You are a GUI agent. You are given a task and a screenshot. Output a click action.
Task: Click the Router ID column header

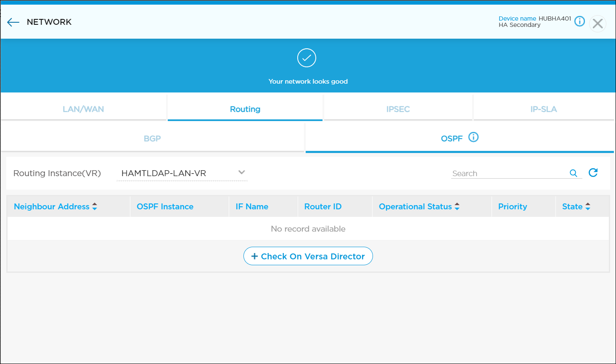tap(323, 206)
